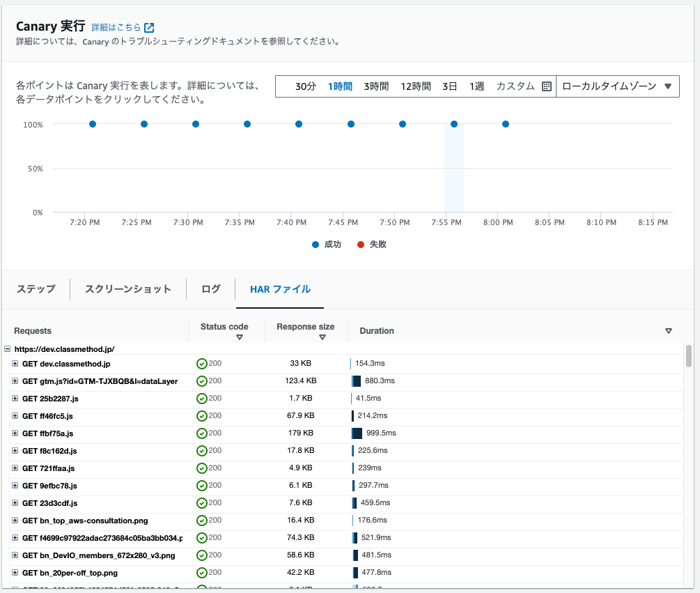Switch to the スクリーンショット tab
This screenshot has width=700, height=593.
click(x=128, y=289)
